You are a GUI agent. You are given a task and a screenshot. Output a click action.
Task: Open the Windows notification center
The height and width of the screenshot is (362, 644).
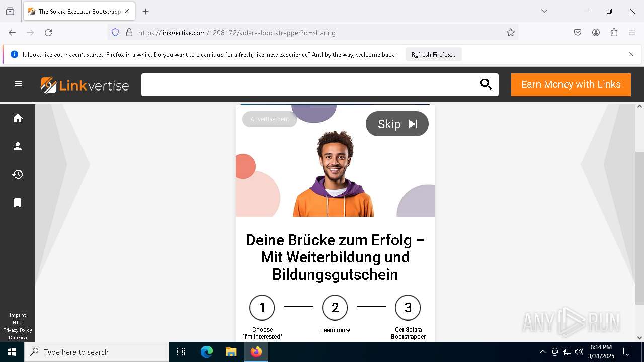(x=627, y=352)
